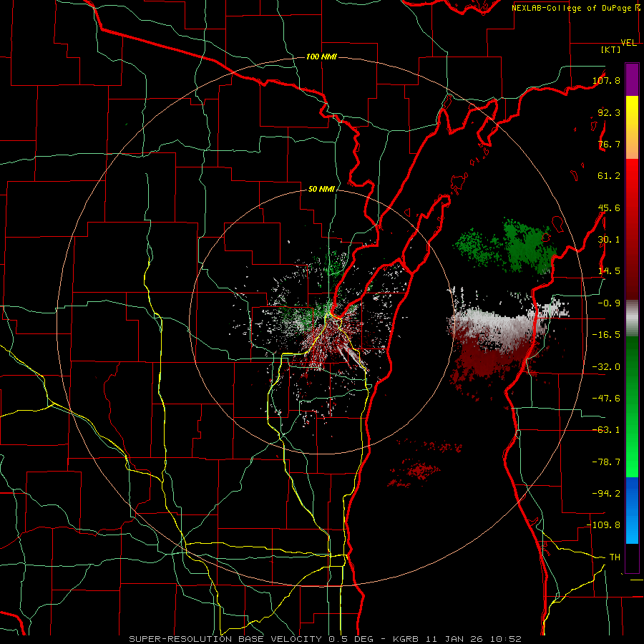Click the 107.8 legend value
Viewport: 644px width, 644px height.
point(607,80)
